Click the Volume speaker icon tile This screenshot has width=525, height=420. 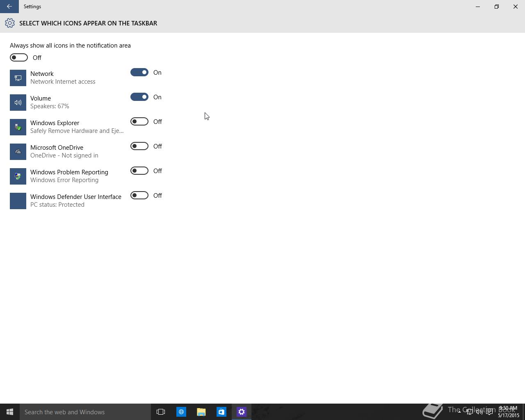18,103
